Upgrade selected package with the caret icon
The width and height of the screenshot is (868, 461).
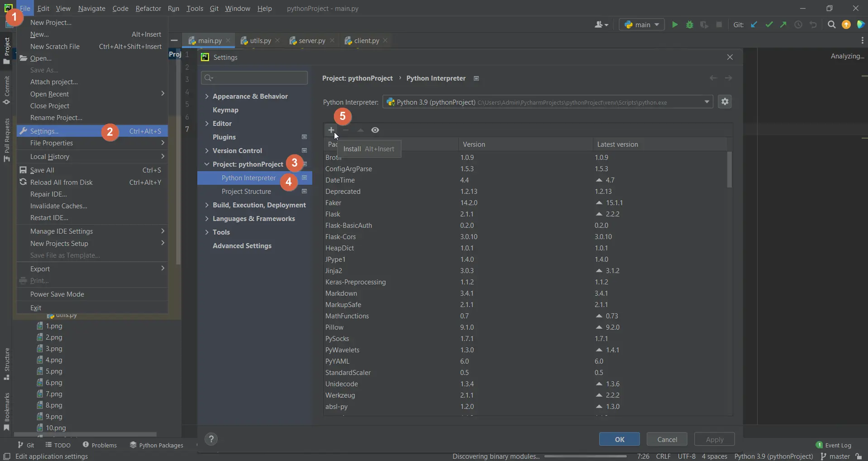[361, 130]
